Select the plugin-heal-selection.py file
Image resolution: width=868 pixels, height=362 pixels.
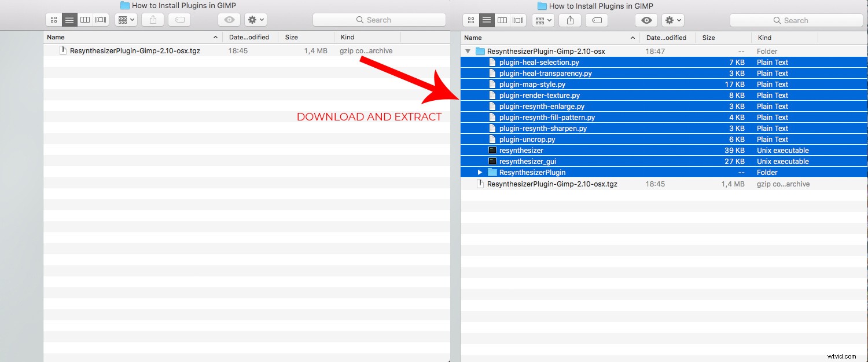click(x=539, y=62)
